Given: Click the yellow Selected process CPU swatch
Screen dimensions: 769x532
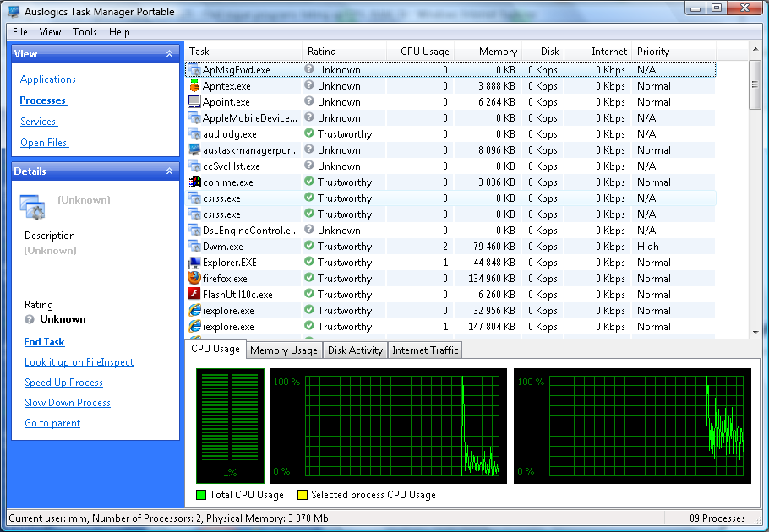Looking at the screenshot, I should click(x=303, y=495).
